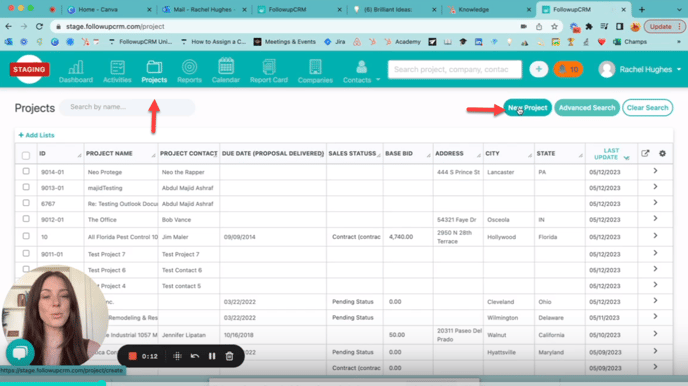688x386 pixels.
Task: Open the Calendar nav icon
Action: [x=226, y=71]
